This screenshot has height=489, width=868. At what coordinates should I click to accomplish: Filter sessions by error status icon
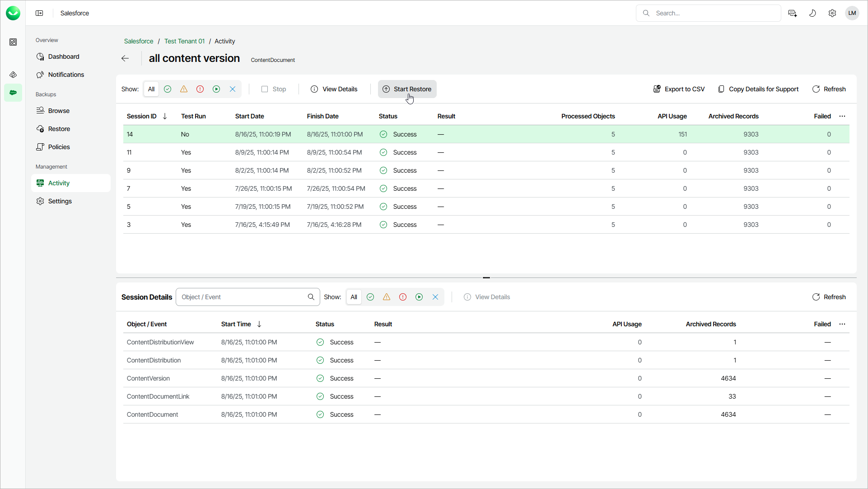[200, 89]
